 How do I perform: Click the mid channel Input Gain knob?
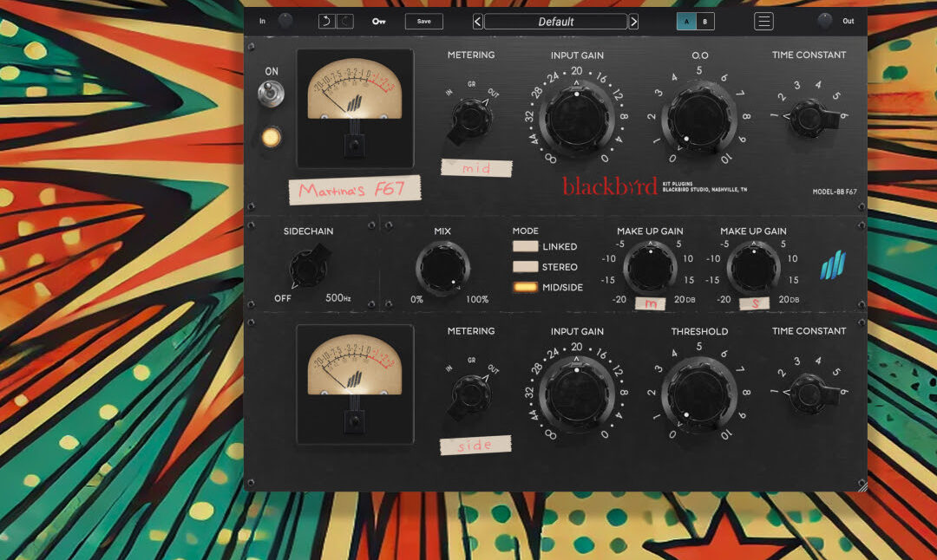tap(577, 118)
